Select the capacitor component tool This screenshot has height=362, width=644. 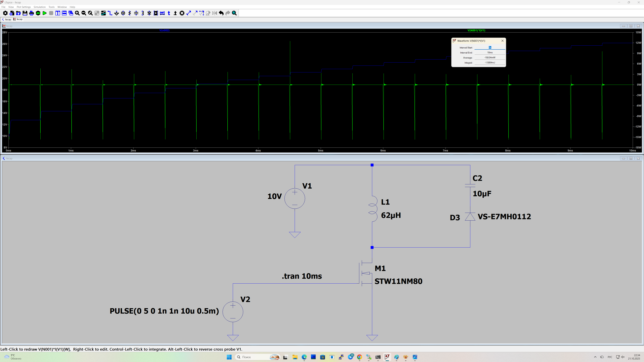[136, 13]
